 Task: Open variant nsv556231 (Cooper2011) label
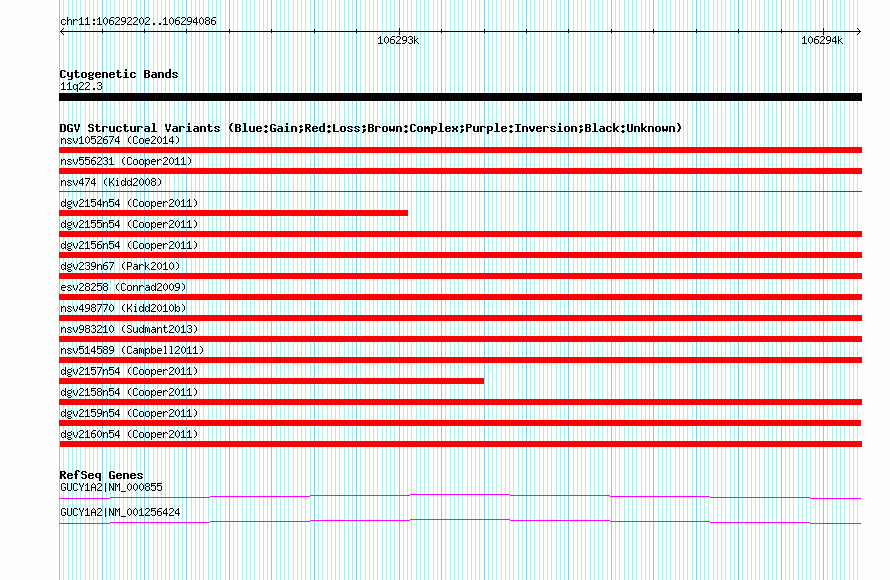126,161
